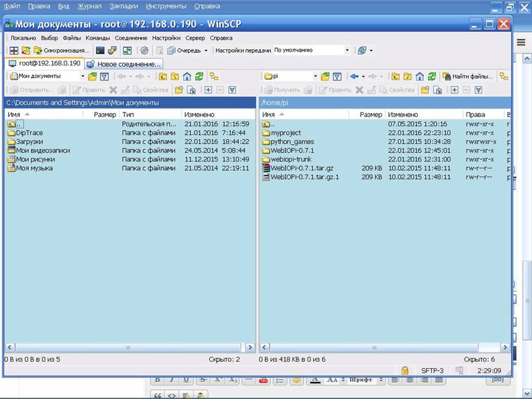
Task: Click the remote home directory icon
Action: [x=420, y=76]
